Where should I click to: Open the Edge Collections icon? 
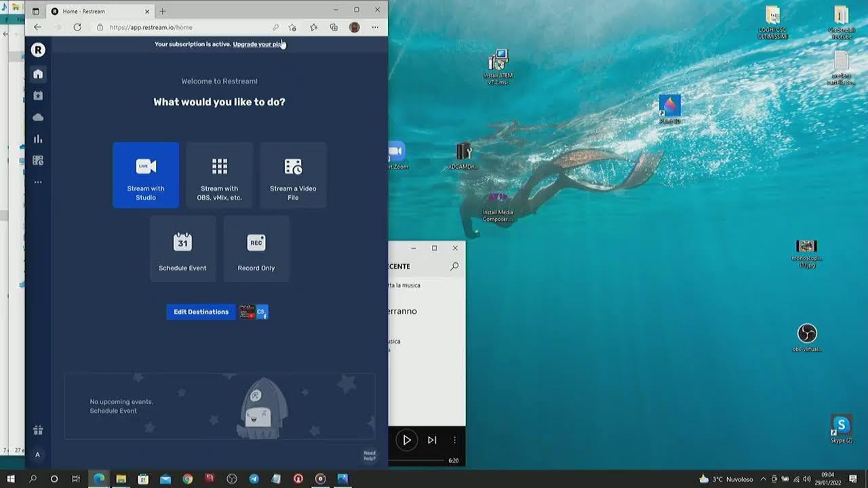[334, 27]
